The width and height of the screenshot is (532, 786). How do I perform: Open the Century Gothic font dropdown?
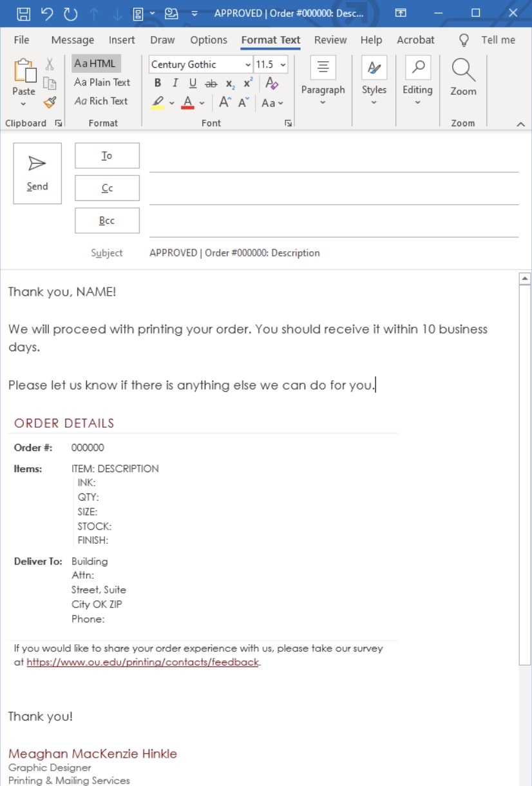click(x=248, y=64)
